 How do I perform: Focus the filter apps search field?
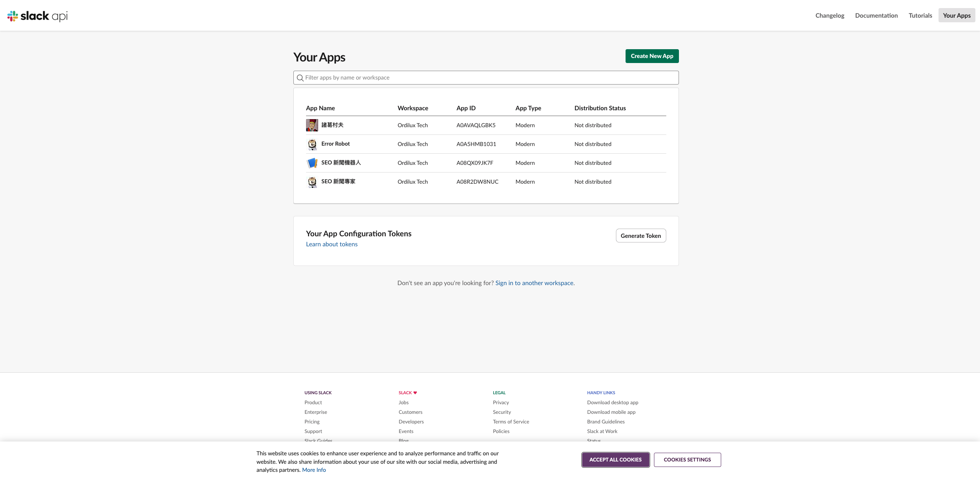click(486, 78)
